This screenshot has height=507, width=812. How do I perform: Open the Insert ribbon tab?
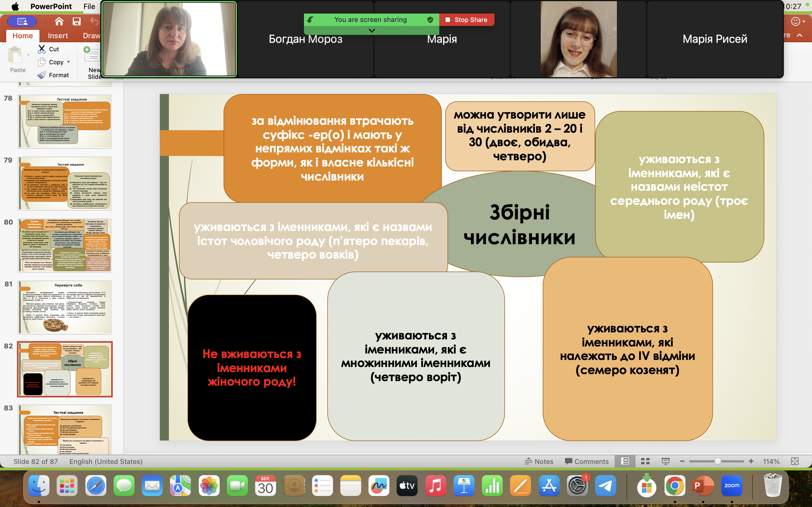point(58,35)
